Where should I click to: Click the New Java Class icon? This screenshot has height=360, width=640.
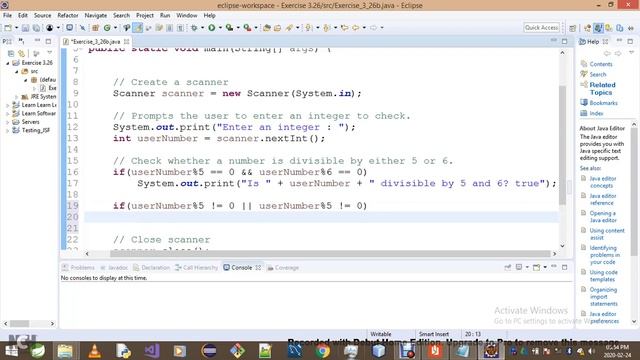107,28
